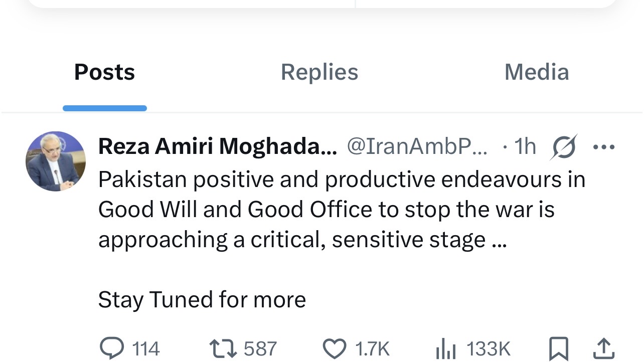Open the three-dot more options menu
The width and height of the screenshot is (644, 362).
(603, 147)
